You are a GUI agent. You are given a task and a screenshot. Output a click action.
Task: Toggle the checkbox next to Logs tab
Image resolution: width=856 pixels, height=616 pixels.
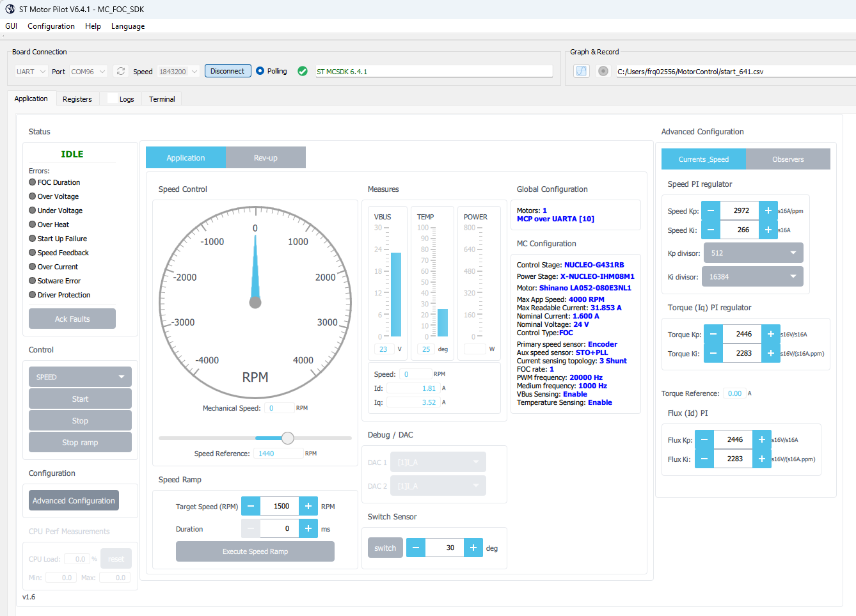tap(113, 99)
